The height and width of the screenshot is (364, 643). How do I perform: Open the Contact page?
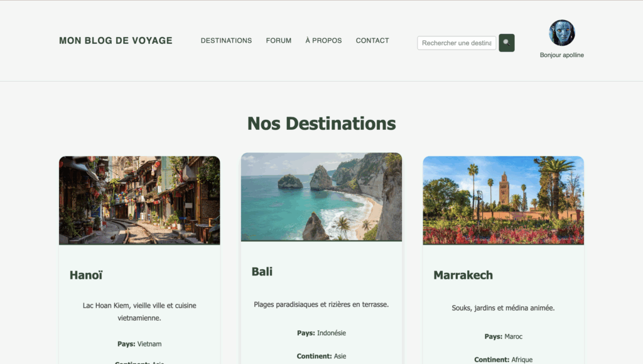[372, 41]
